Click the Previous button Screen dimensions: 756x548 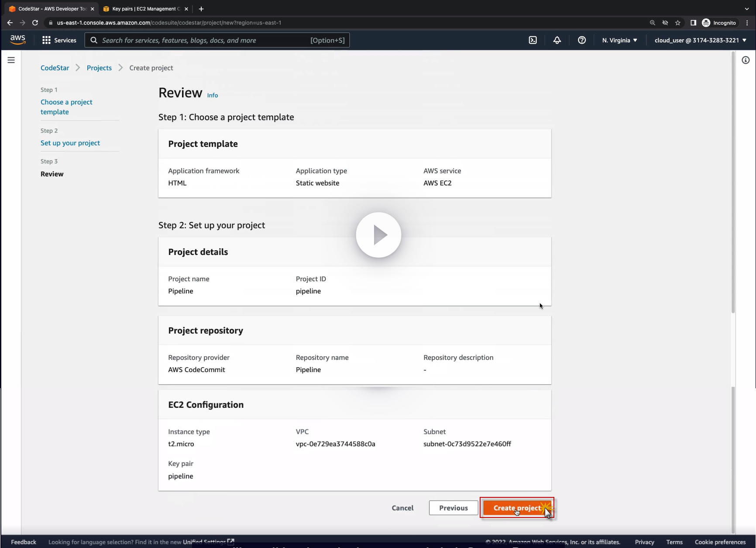coord(454,508)
